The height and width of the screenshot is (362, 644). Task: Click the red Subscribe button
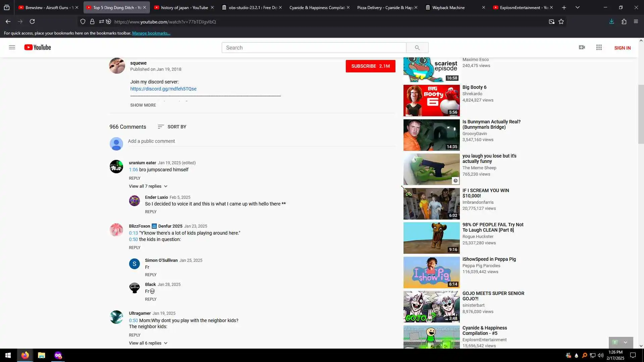click(370, 66)
